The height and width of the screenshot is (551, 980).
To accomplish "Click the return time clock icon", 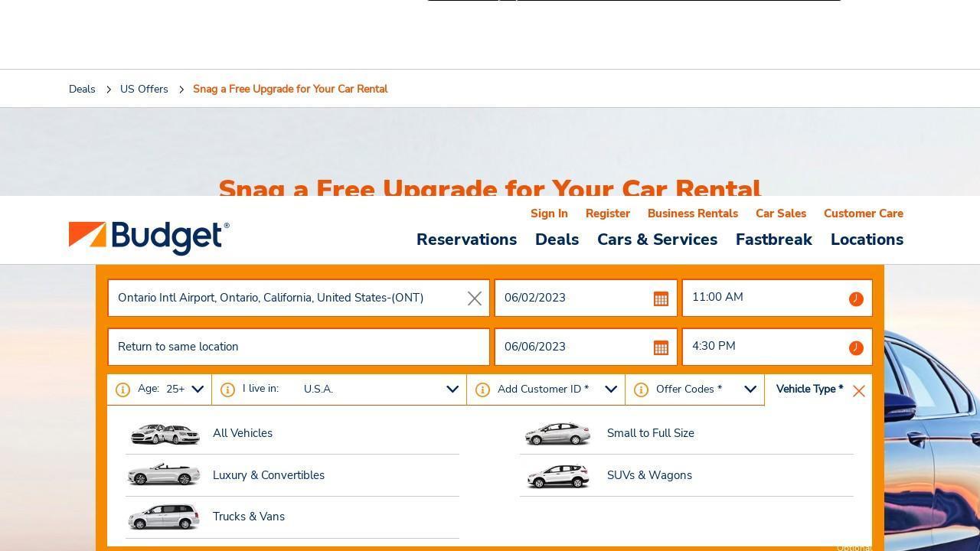I will (x=856, y=348).
